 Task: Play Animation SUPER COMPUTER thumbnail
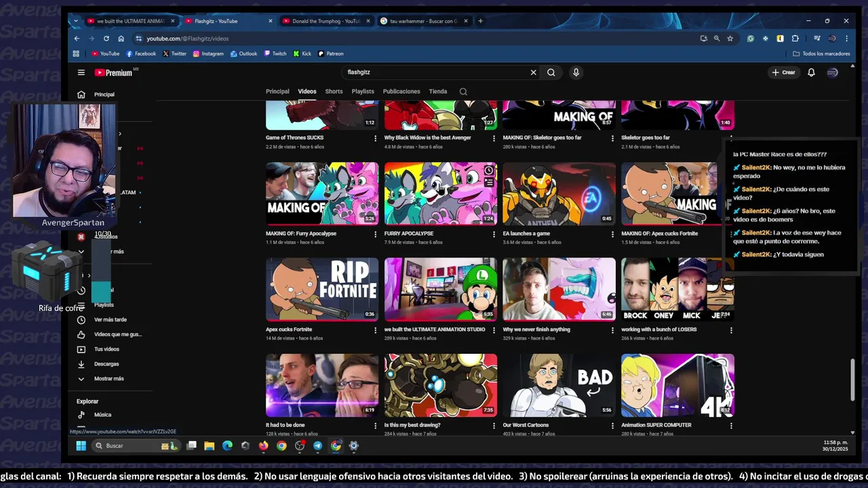[677, 385]
